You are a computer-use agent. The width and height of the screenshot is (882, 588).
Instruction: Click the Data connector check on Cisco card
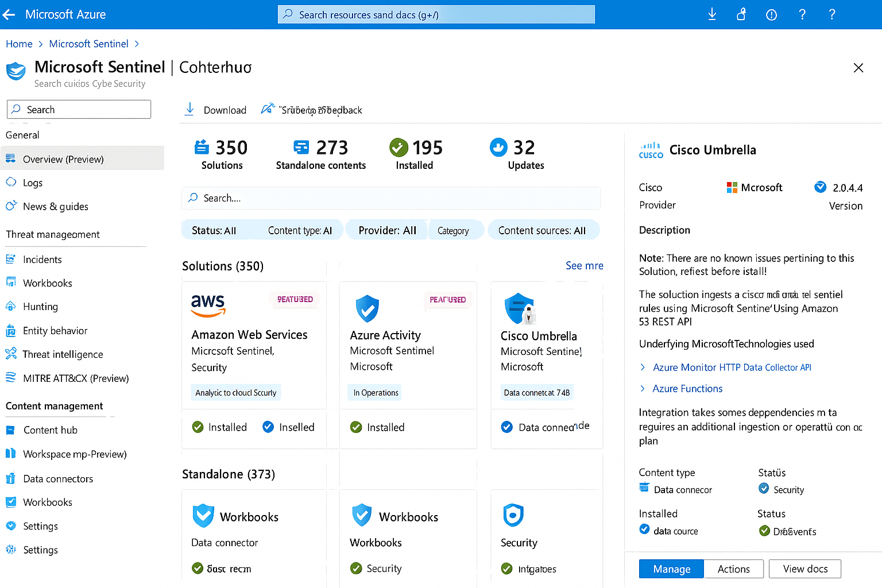click(x=506, y=427)
